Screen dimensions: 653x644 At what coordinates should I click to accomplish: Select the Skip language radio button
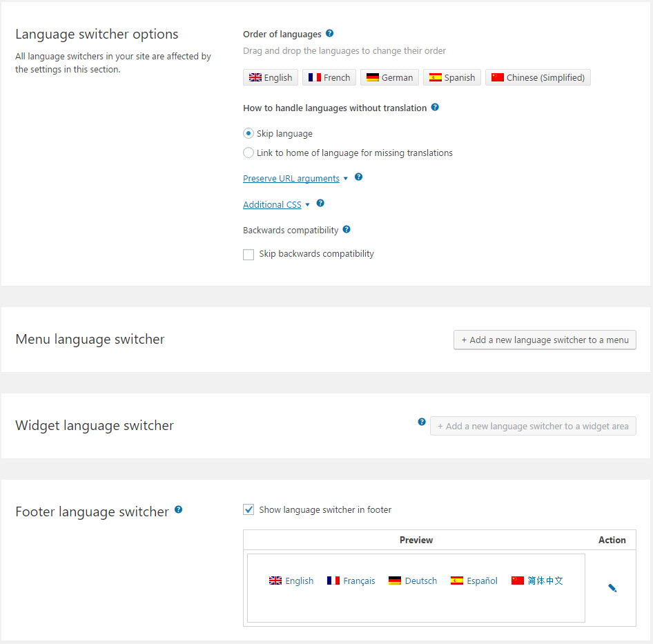click(x=248, y=133)
